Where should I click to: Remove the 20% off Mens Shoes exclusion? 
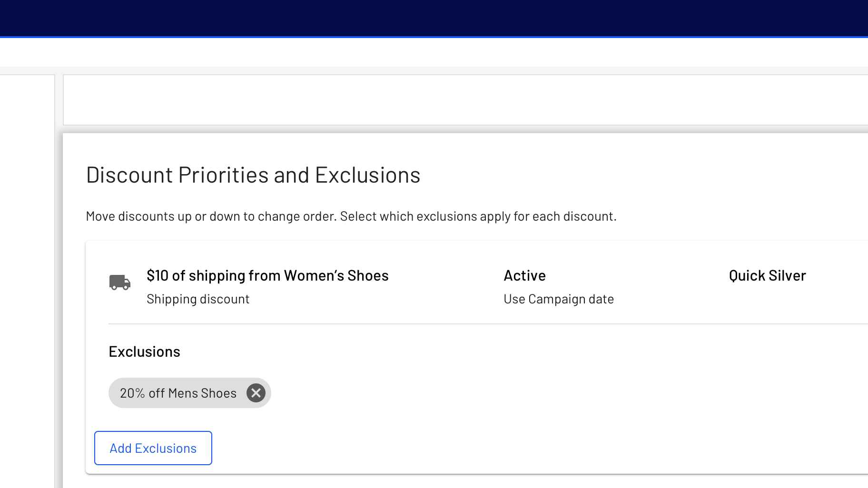256,393
